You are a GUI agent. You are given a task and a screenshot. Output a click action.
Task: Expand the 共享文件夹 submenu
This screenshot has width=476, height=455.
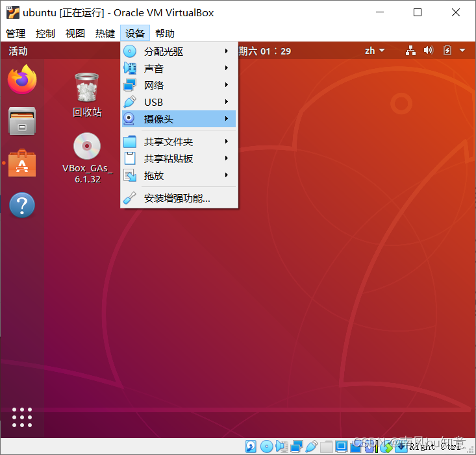179,141
